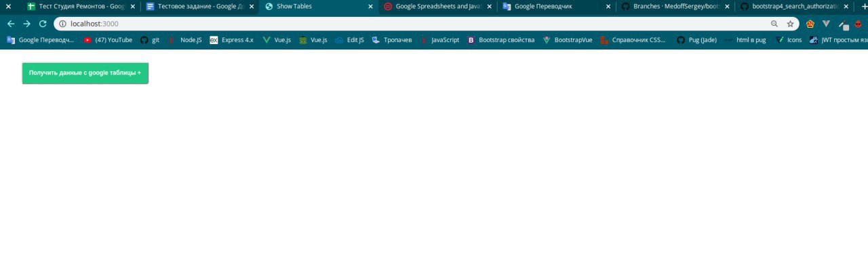Close the Тестовое задание tab
Image resolution: width=868 pixels, height=264 pixels.
pyautogui.click(x=251, y=6)
